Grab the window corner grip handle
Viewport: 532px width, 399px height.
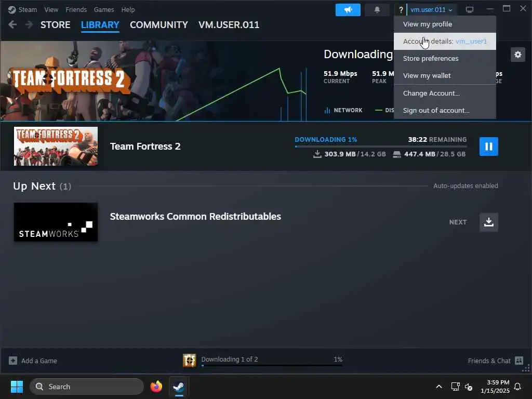pos(526,368)
